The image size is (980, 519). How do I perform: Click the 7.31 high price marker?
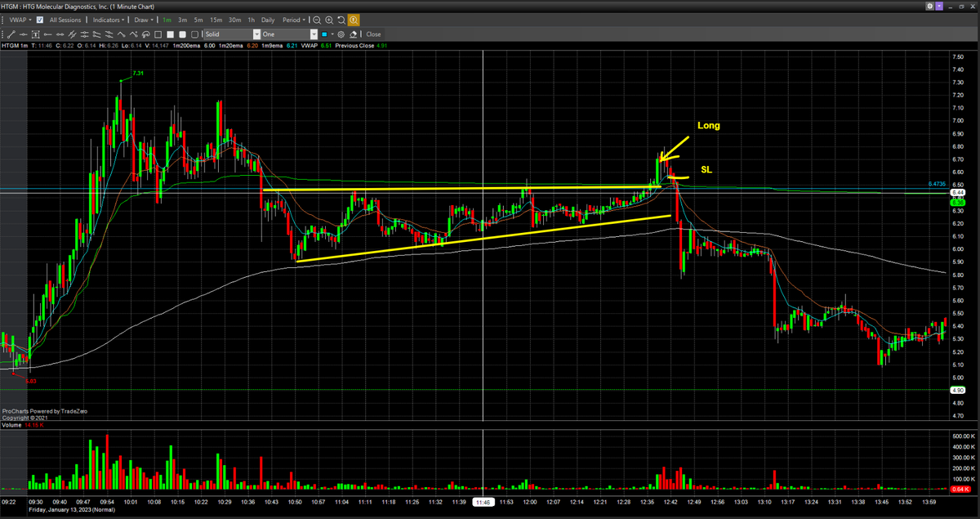click(x=138, y=74)
